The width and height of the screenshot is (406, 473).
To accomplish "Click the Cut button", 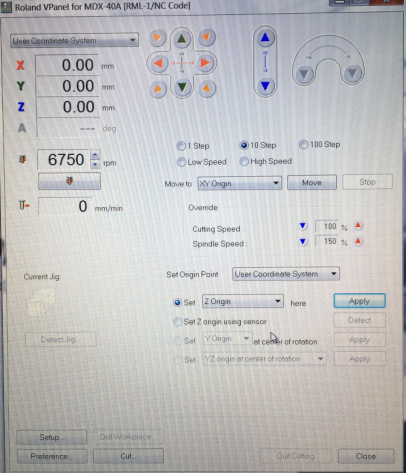I will point(128,456).
